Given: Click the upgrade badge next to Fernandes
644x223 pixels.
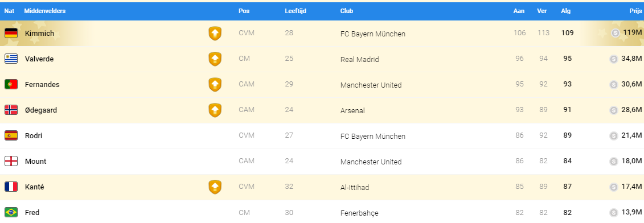Looking at the screenshot, I should click(x=215, y=85).
